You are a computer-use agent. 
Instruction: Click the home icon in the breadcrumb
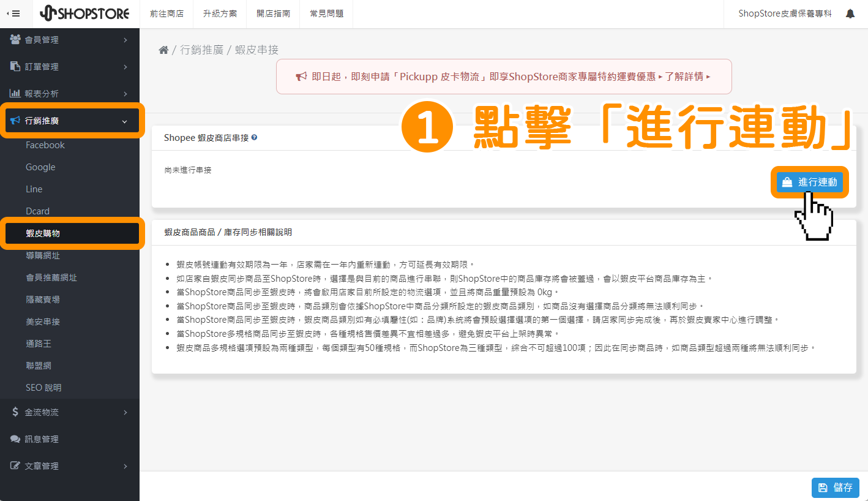163,50
